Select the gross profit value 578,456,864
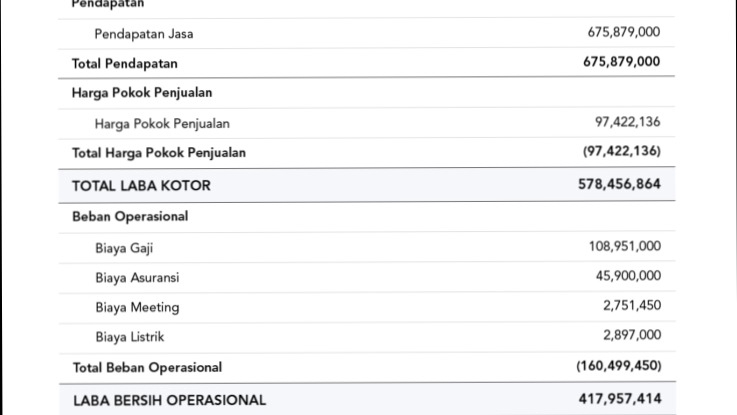 [619, 185]
